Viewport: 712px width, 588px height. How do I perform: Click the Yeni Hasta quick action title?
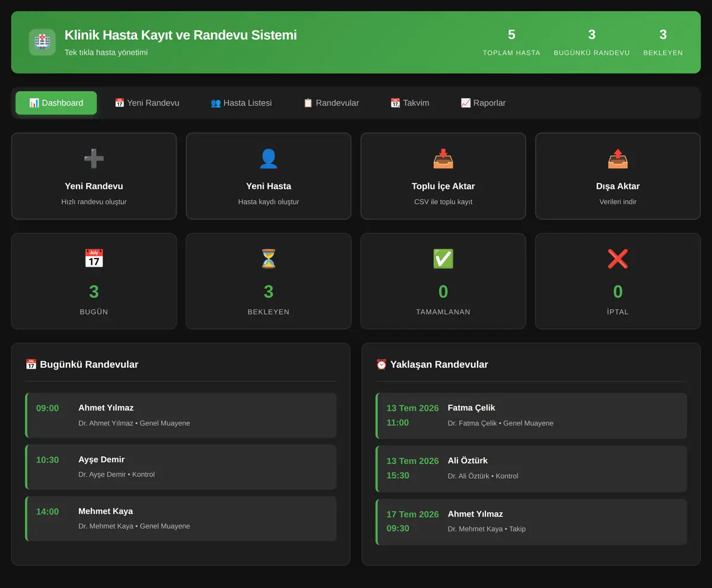pos(268,186)
